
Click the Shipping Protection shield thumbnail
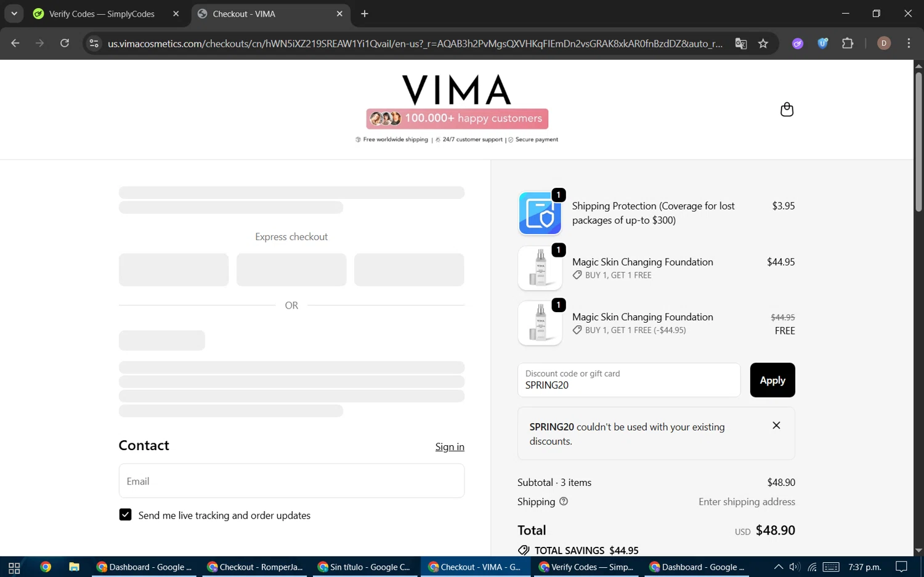[x=540, y=213]
